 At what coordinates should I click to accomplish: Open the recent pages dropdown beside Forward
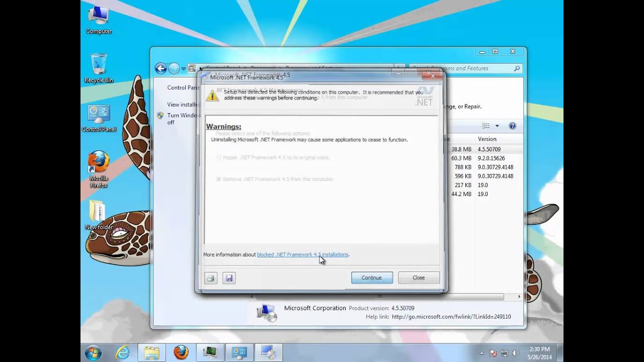(184, 68)
